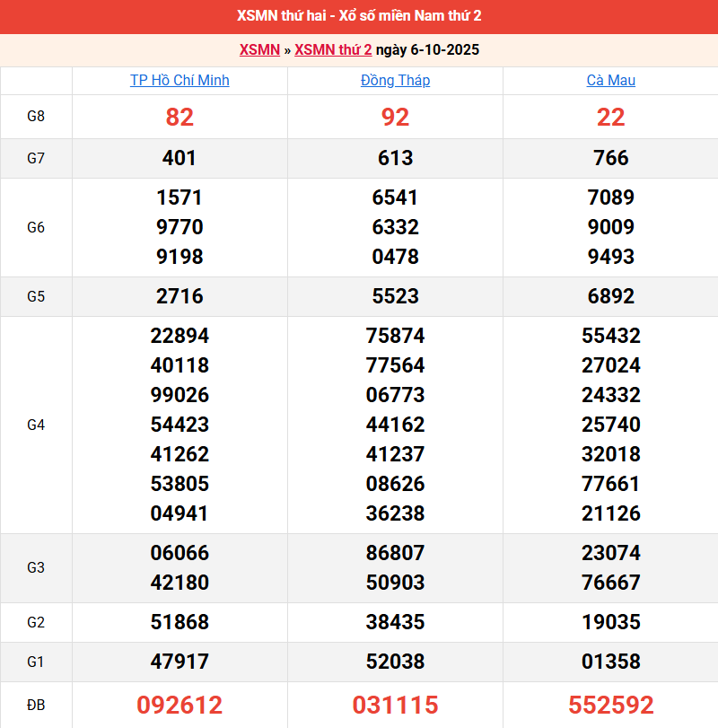Click the date text ngày 6-10-2025

(427, 49)
